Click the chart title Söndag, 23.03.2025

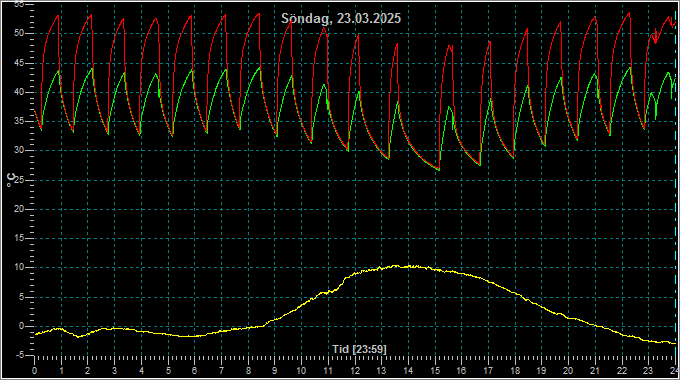point(341,18)
